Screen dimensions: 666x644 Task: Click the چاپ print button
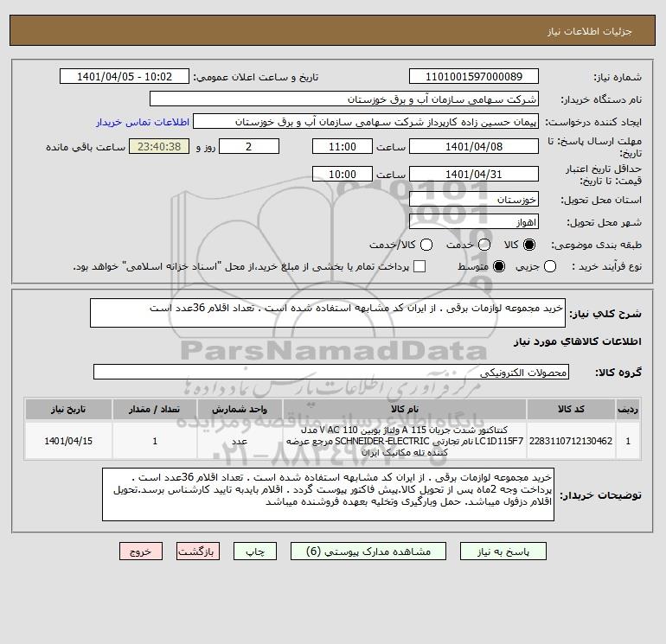point(255,551)
